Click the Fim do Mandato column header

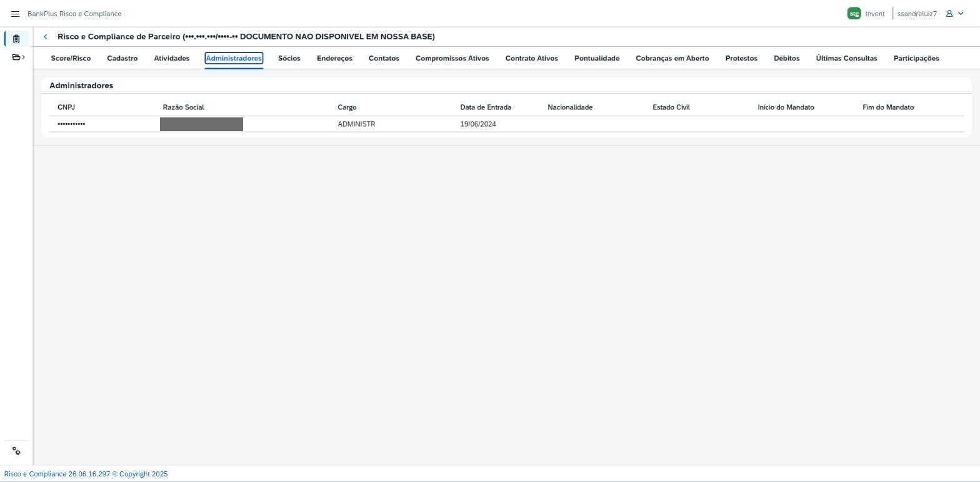[888, 107]
